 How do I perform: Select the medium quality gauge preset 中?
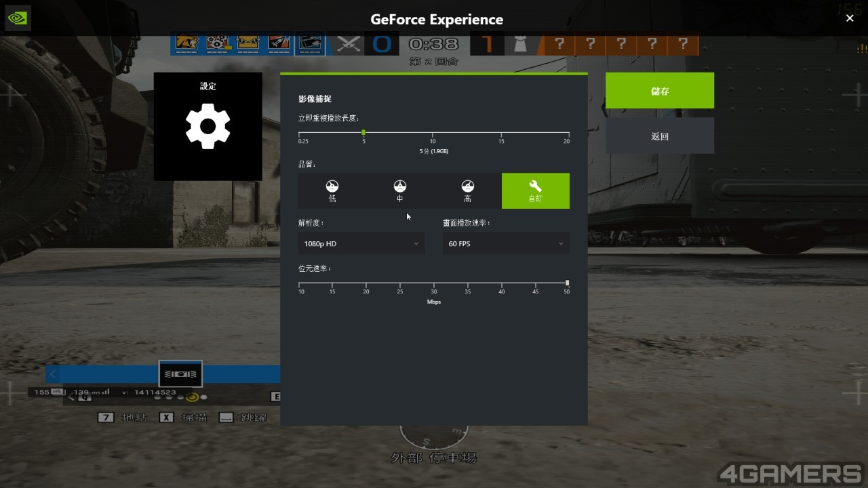[x=400, y=191]
